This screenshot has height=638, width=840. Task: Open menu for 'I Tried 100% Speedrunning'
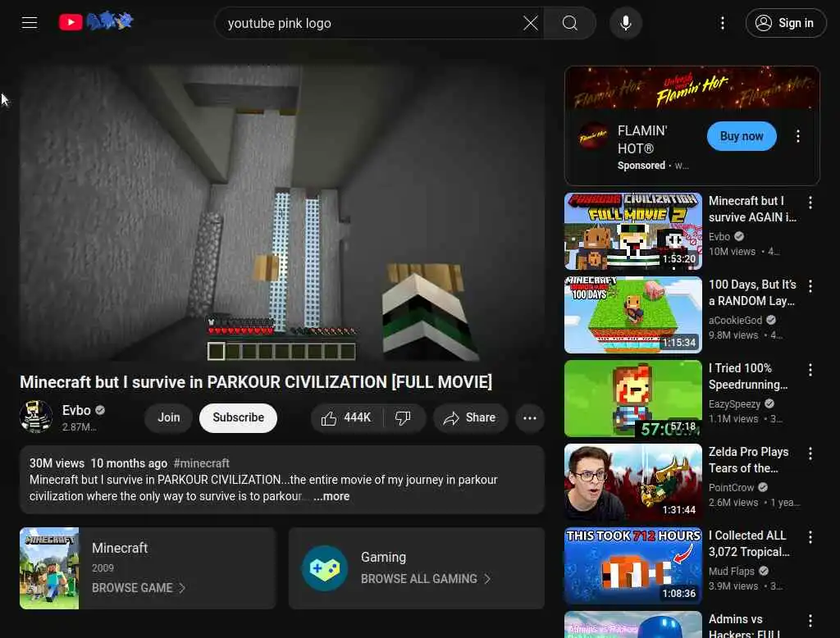coord(810,370)
